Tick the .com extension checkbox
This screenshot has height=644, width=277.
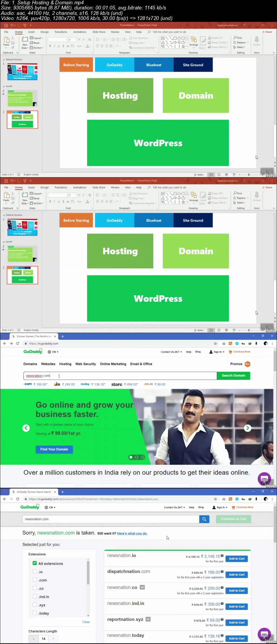click(35, 580)
